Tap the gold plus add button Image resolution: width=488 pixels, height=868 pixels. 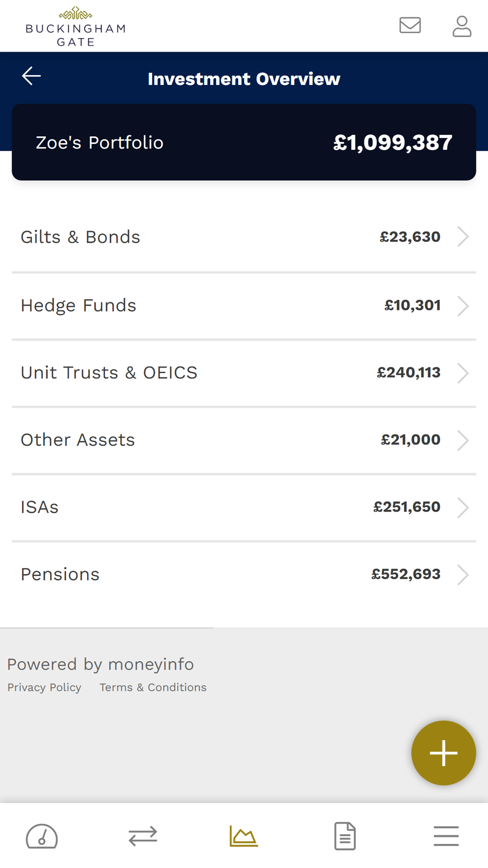pos(443,753)
